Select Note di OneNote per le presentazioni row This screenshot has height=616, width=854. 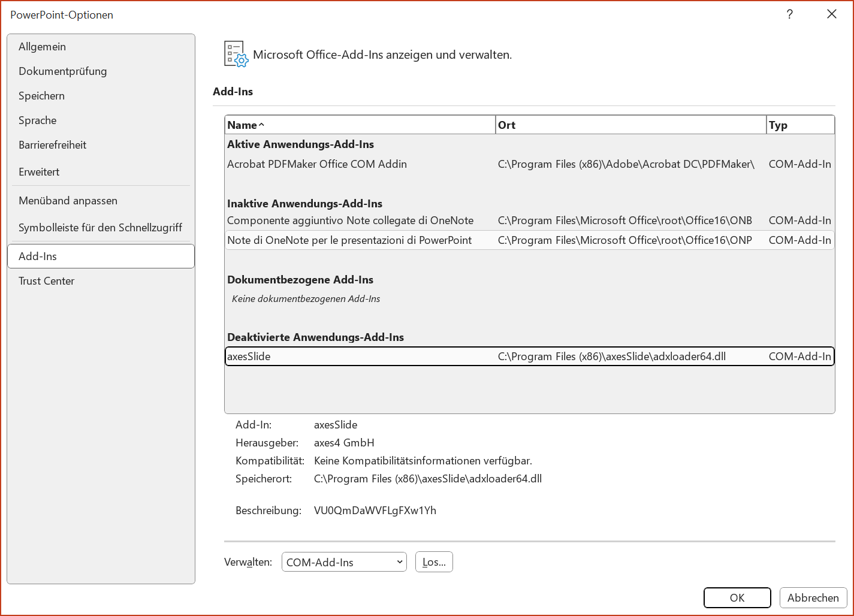point(530,240)
